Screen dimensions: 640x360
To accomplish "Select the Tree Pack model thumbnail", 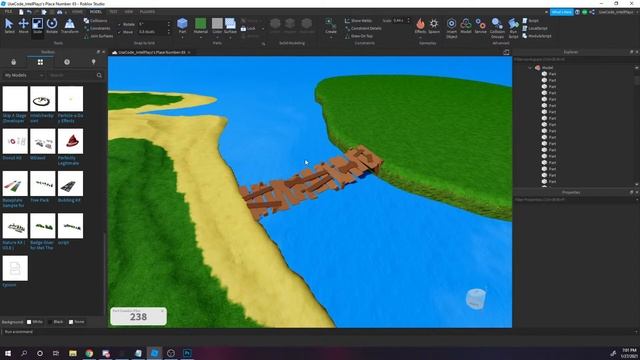I will [x=42, y=184].
